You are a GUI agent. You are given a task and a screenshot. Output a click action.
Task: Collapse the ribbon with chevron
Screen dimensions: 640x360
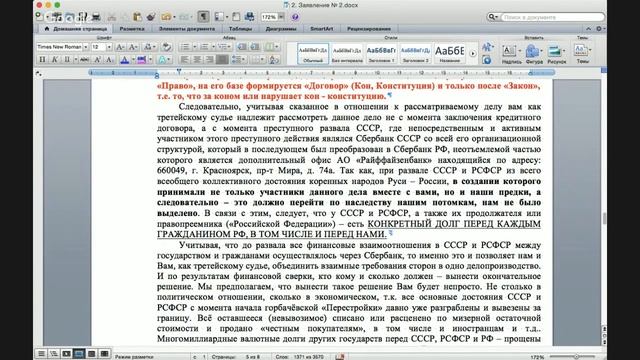[x=588, y=29]
